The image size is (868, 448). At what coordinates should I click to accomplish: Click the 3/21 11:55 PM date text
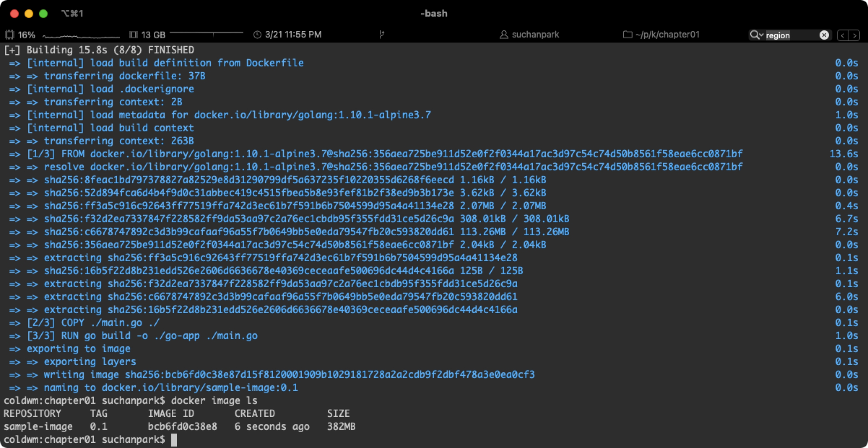tap(293, 35)
